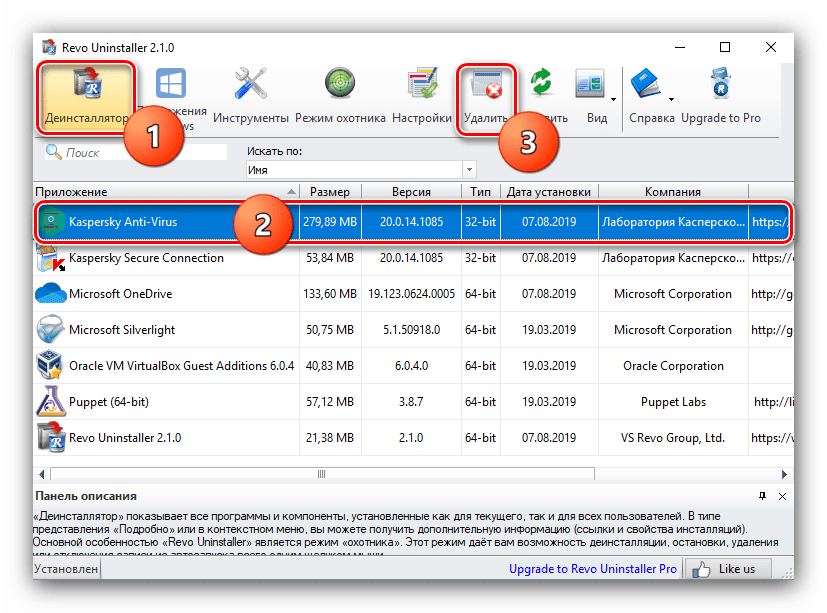
Task: Expand the Справка dropdown arrow
Action: pyautogui.click(x=671, y=99)
